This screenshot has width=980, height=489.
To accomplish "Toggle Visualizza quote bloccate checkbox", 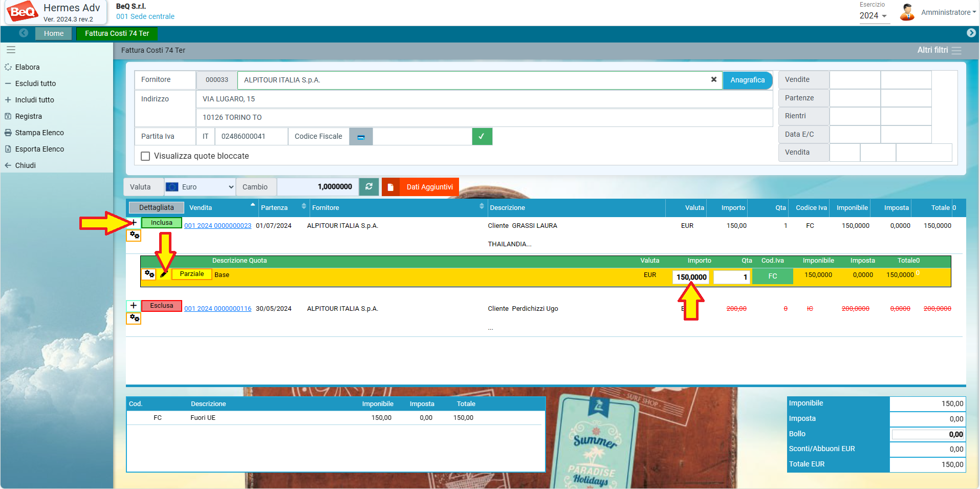I will pos(145,156).
